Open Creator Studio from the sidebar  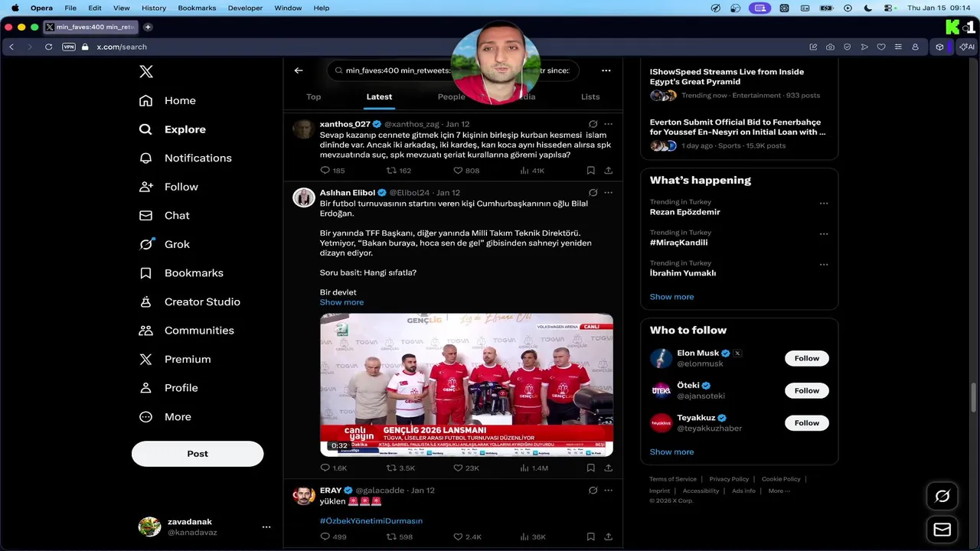(x=189, y=302)
